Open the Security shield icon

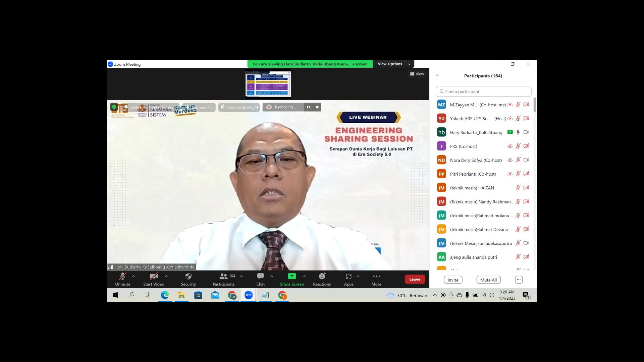(188, 276)
